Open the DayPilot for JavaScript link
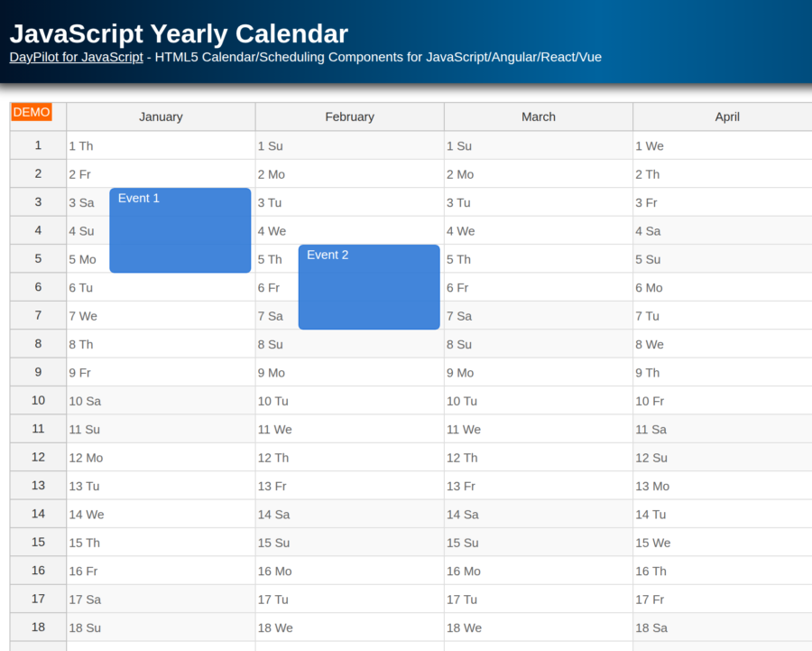This screenshot has height=651, width=812. [76, 57]
